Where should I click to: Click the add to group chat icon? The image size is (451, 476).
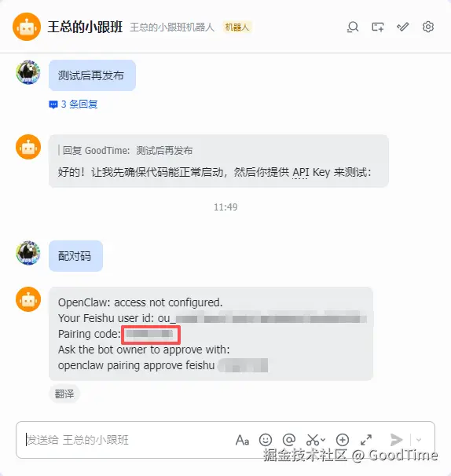377,27
